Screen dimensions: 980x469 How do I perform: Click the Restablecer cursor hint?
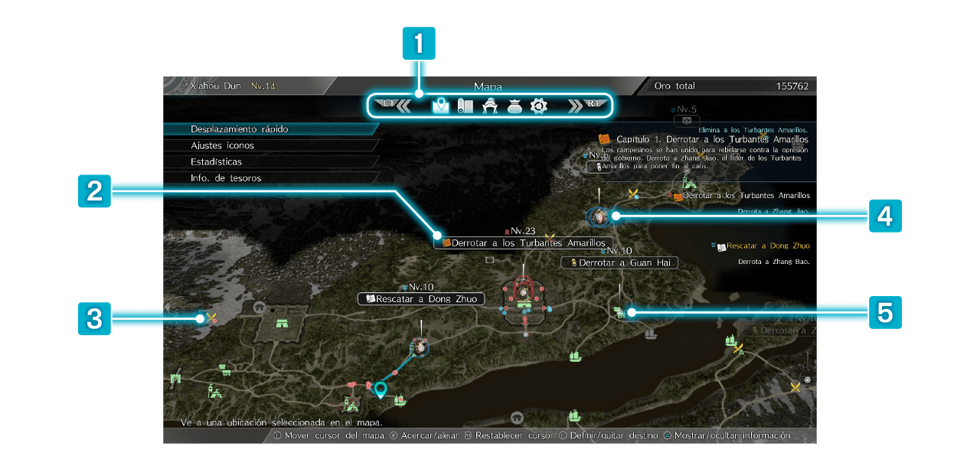[x=508, y=435]
